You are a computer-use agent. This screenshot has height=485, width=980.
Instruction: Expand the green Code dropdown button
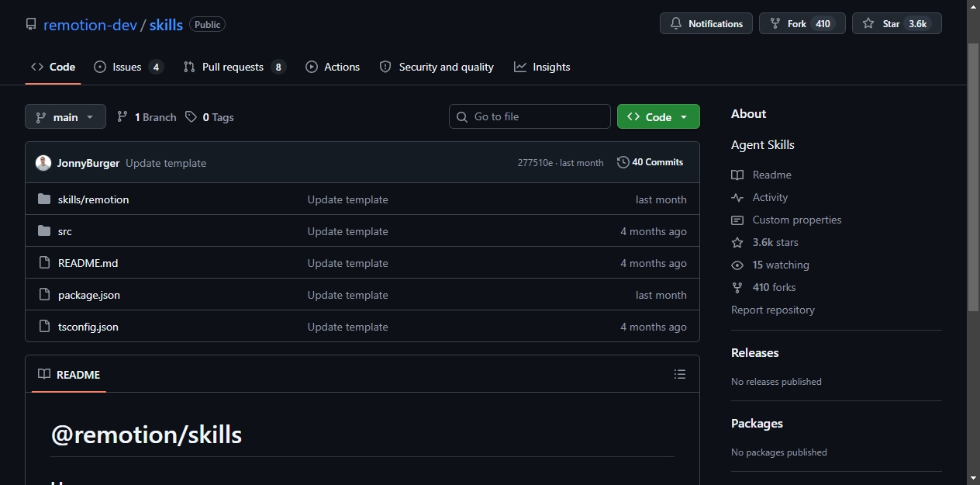(x=658, y=116)
